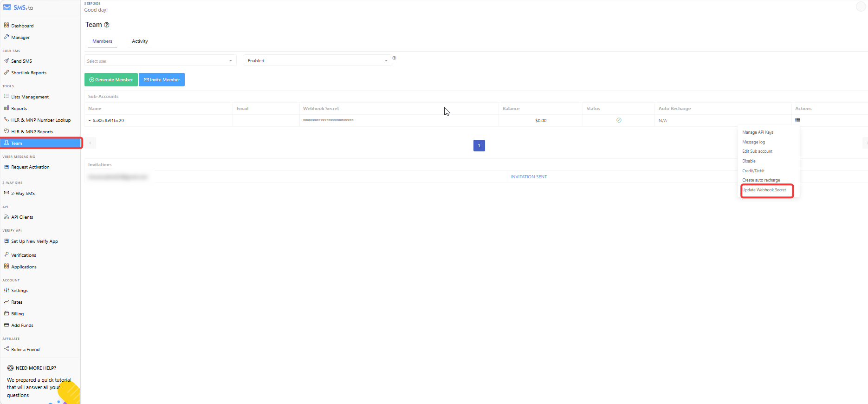The width and height of the screenshot is (868, 404).
Task: Go to pagination page 1
Action: point(479,146)
